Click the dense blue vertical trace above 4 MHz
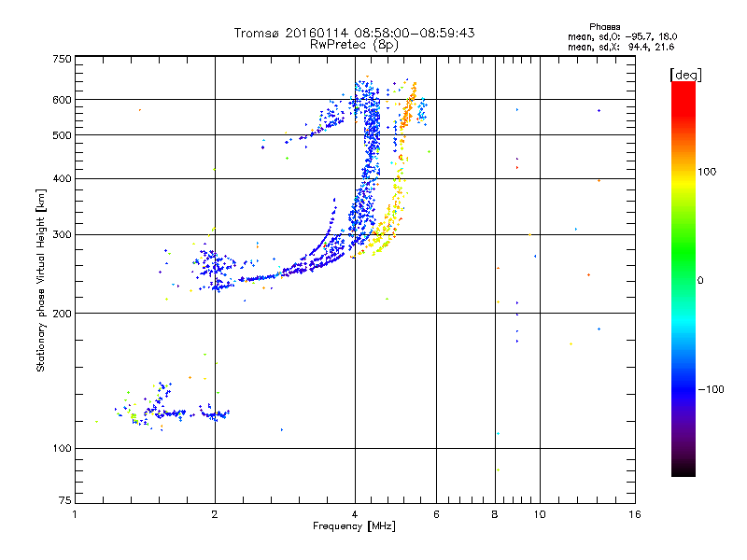 pyautogui.click(x=372, y=138)
